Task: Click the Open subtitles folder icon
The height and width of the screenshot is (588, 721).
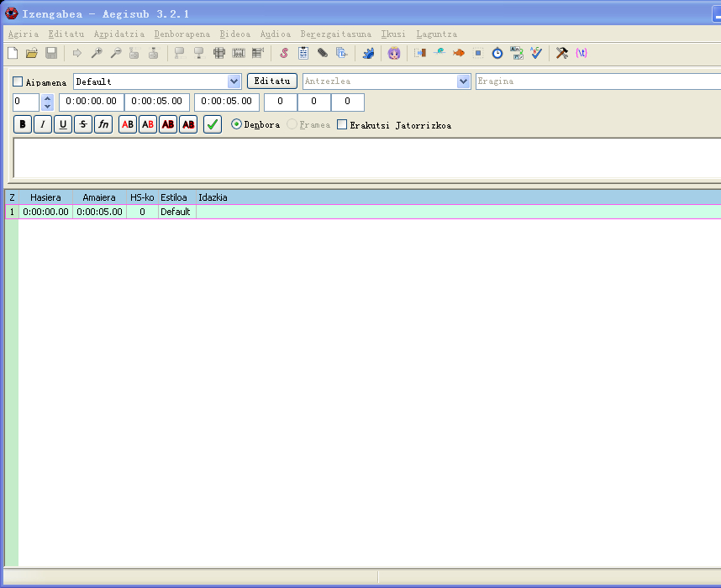Action: click(x=32, y=53)
